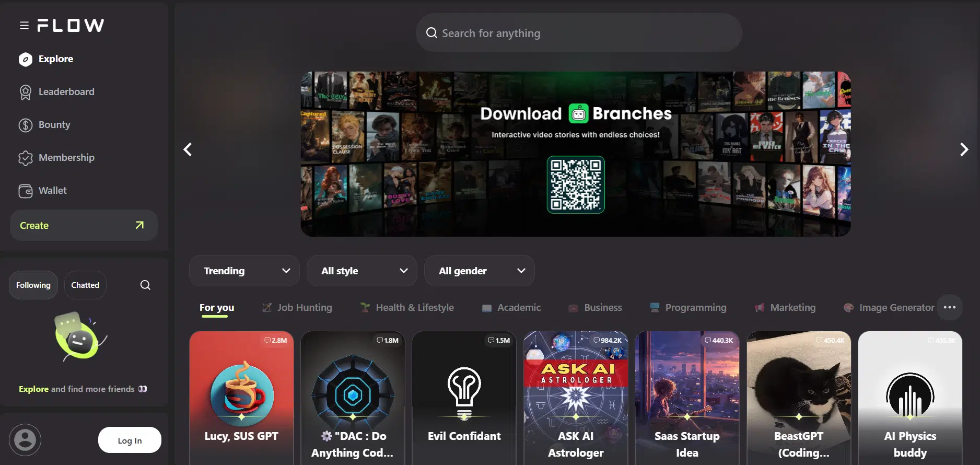980x465 pixels.
Task: Go to next banner slide
Action: click(964, 149)
